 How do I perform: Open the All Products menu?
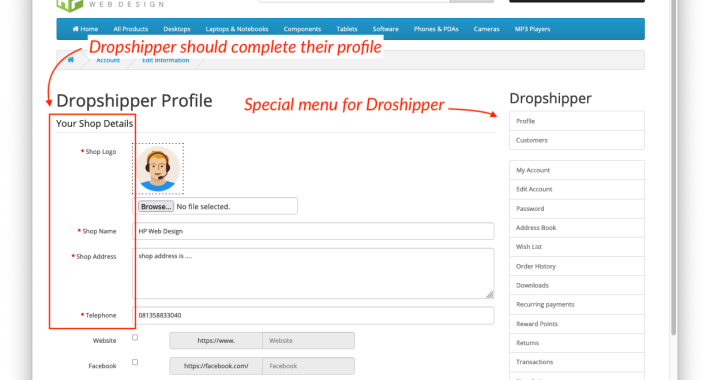click(130, 29)
